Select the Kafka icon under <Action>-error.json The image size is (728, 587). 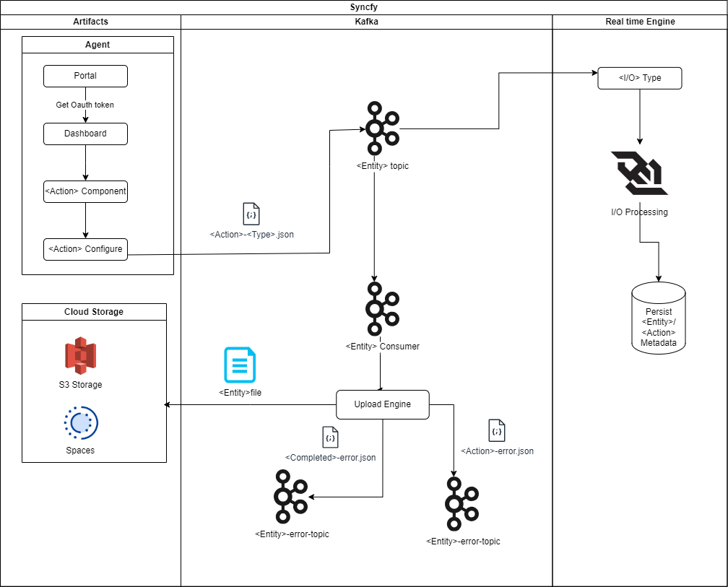pyautogui.click(x=462, y=504)
